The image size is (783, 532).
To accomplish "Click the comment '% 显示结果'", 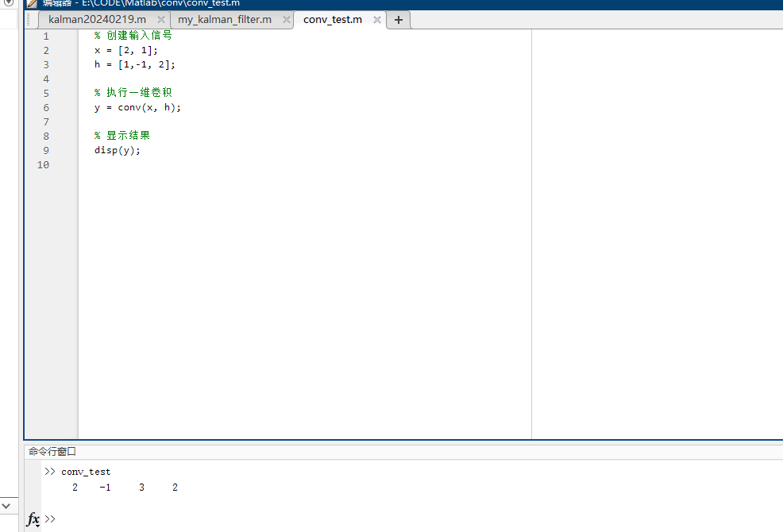I will (122, 135).
